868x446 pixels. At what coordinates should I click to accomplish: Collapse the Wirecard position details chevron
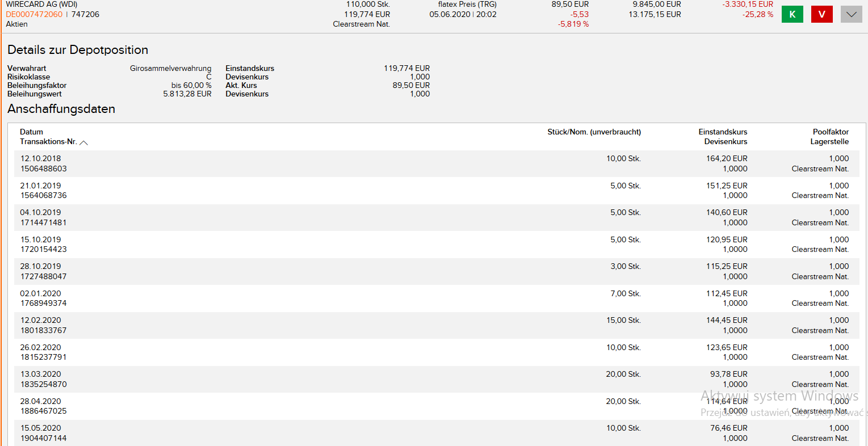[x=851, y=14]
